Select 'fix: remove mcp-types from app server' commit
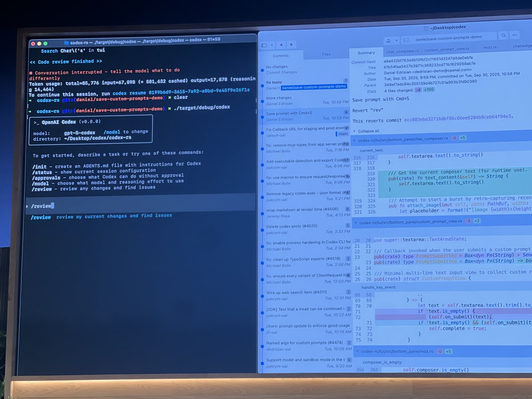This screenshot has width=532, height=399. (x=306, y=149)
